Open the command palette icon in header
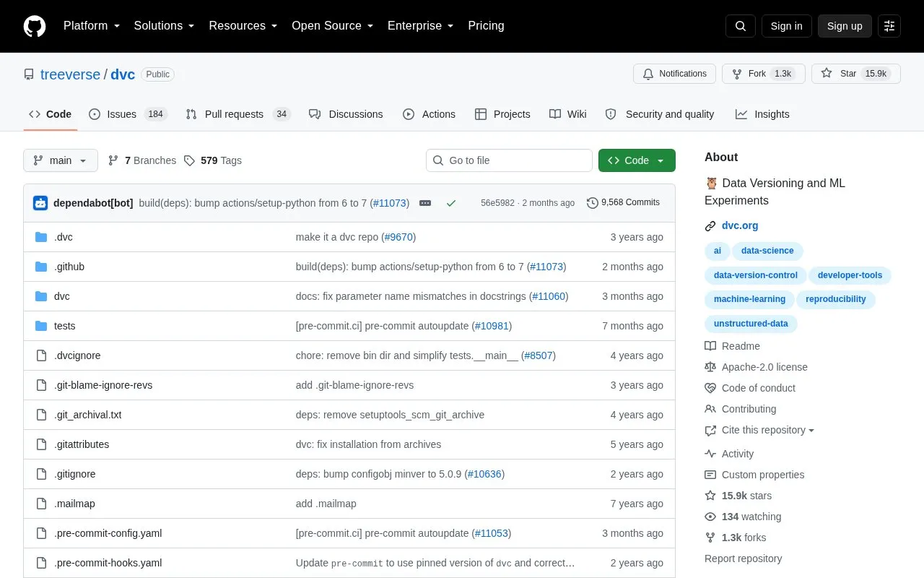924x578 pixels. coord(889,26)
